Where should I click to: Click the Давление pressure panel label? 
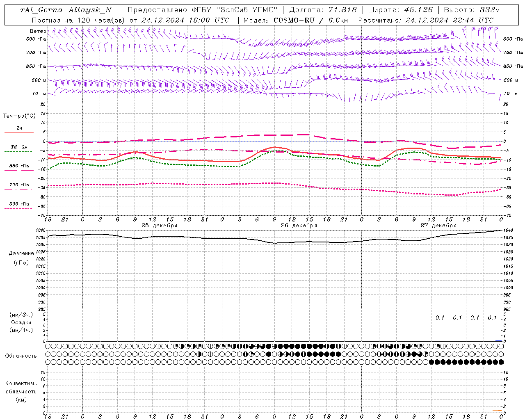(21, 253)
